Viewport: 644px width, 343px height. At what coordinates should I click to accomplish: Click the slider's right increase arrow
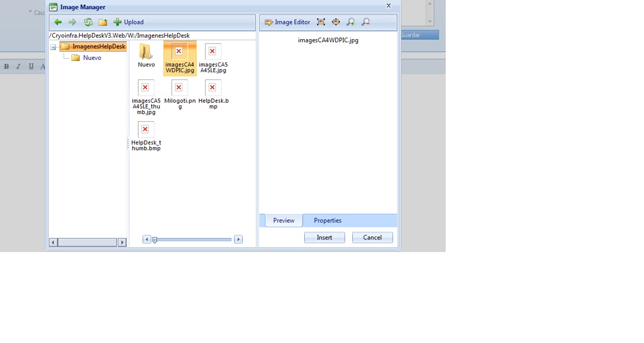(x=238, y=240)
